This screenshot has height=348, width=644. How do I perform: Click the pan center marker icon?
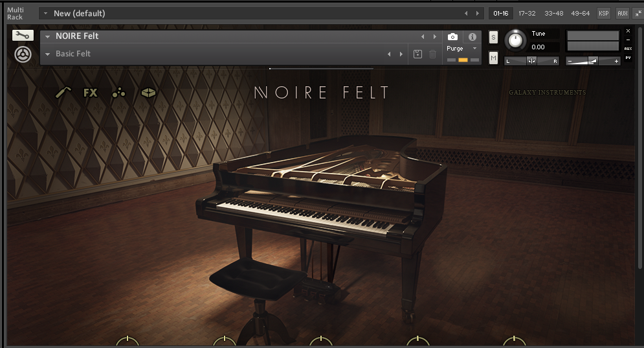(x=531, y=61)
